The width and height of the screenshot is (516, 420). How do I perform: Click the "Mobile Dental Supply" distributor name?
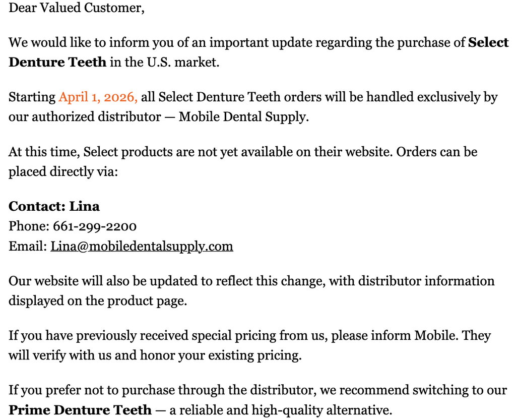242,117
